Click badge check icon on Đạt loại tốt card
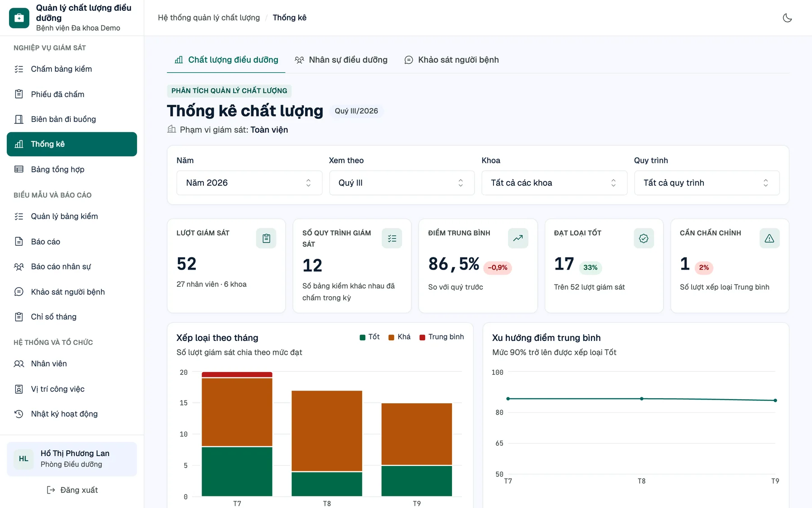This screenshot has height=508, width=812. point(644,238)
